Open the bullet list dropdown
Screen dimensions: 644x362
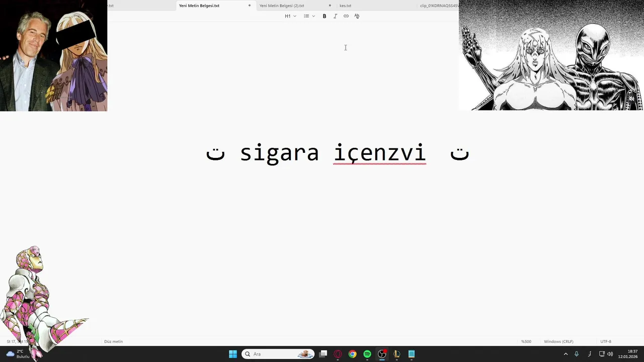point(309,16)
